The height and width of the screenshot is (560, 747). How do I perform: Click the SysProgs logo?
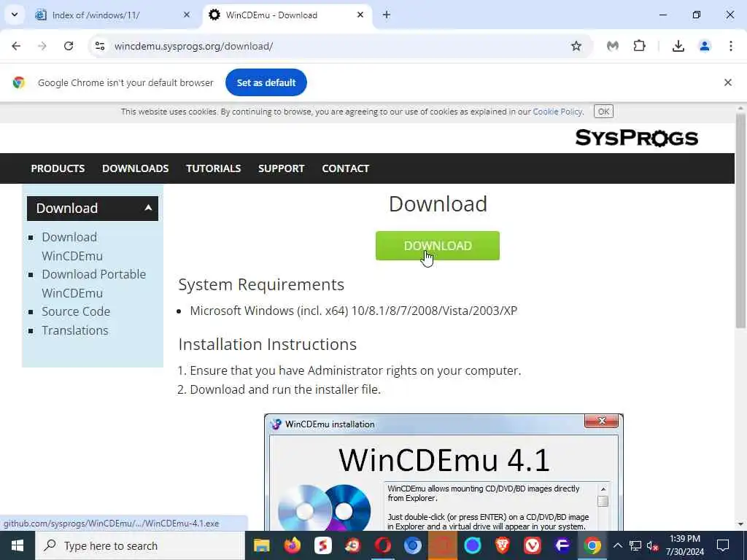click(x=636, y=138)
